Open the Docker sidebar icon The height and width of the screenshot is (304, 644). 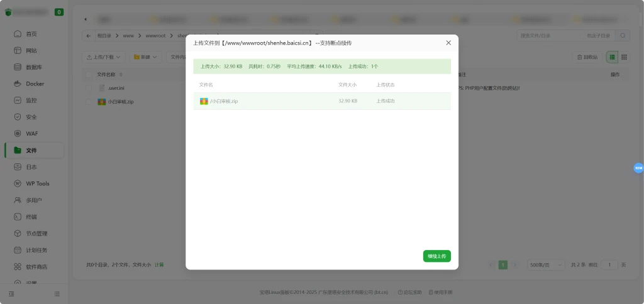[x=18, y=84]
